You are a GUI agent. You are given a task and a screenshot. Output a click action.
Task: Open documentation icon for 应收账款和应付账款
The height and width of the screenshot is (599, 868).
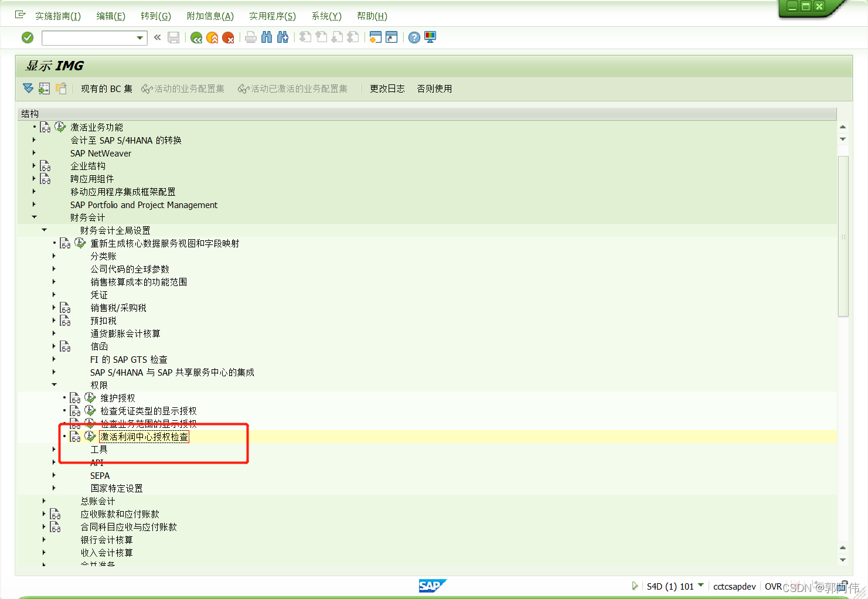[x=56, y=514]
